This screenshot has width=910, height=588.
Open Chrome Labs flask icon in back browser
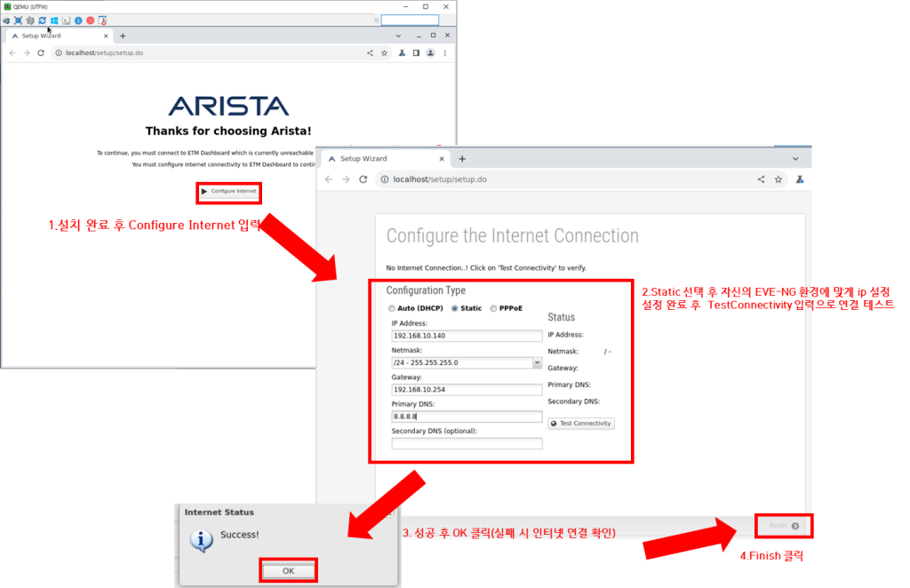coord(402,52)
